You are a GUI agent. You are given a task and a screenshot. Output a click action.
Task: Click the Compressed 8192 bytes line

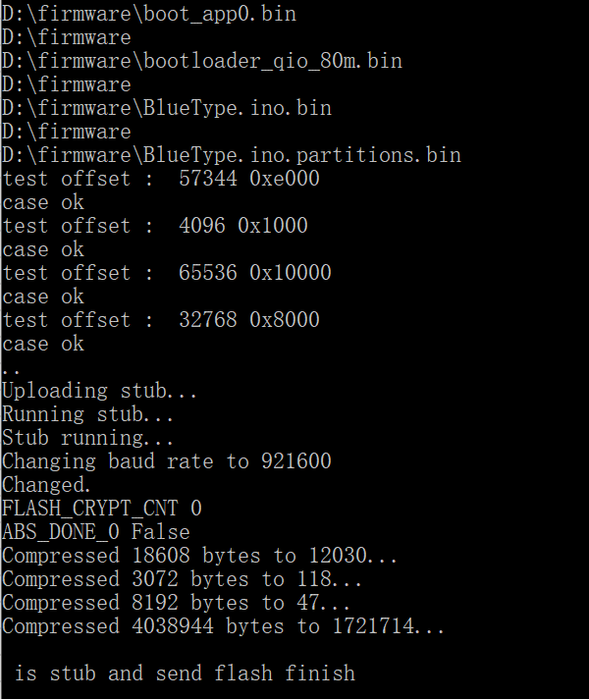pyautogui.click(x=177, y=603)
